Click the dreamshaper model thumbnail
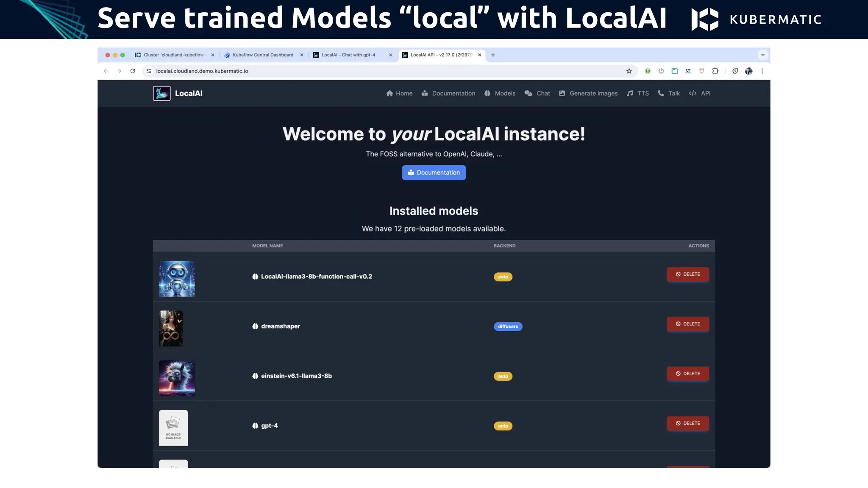Viewport: 868px width, 488px height. pos(171,328)
